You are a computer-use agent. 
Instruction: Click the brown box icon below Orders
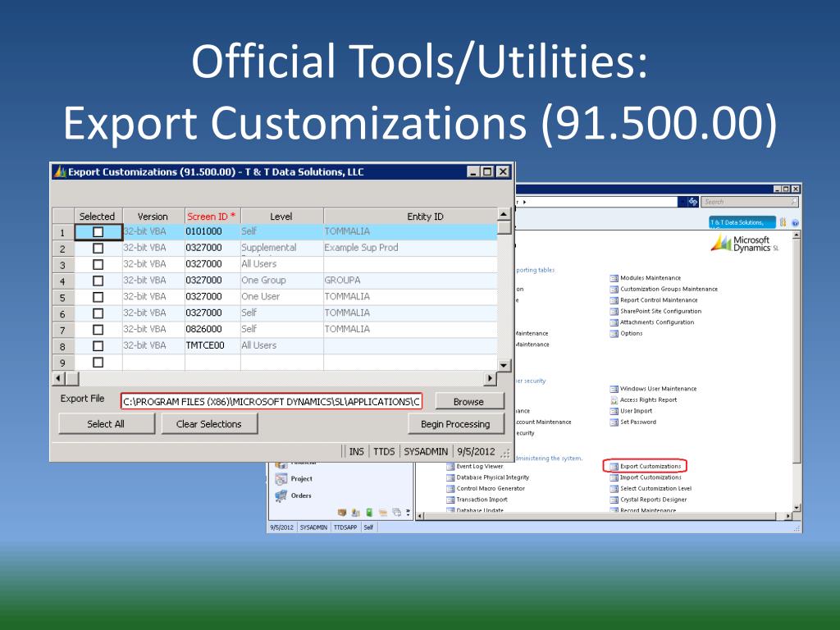click(x=342, y=512)
